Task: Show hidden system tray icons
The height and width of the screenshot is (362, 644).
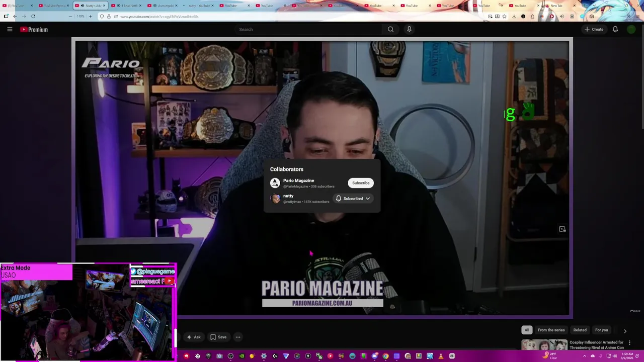Action: 584,356
